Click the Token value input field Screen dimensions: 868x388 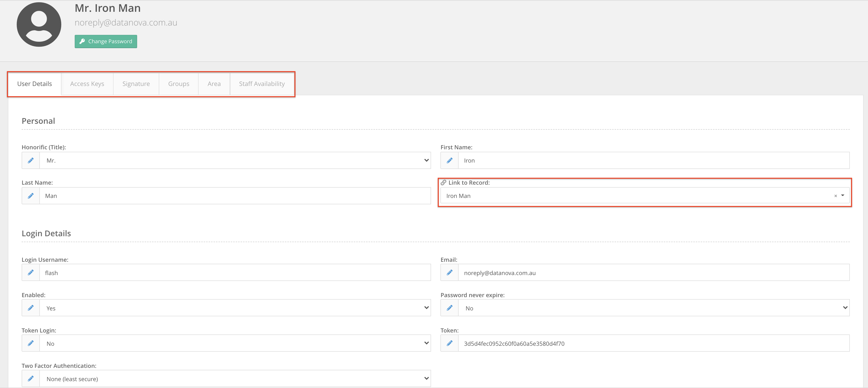pos(654,344)
